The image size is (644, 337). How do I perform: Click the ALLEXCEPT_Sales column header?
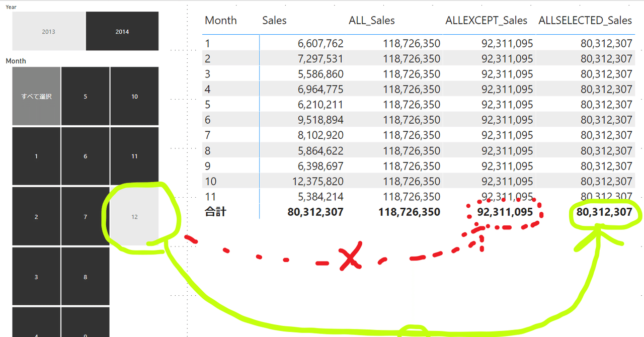pyautogui.click(x=486, y=20)
